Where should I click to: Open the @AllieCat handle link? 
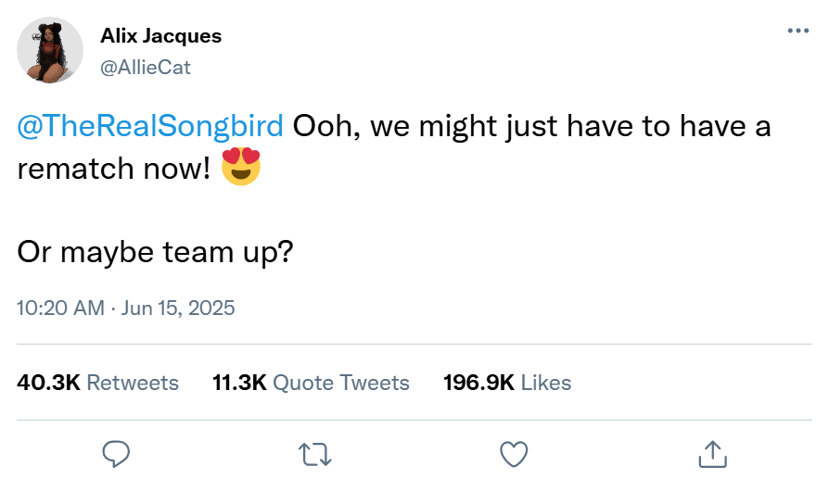[x=146, y=67]
